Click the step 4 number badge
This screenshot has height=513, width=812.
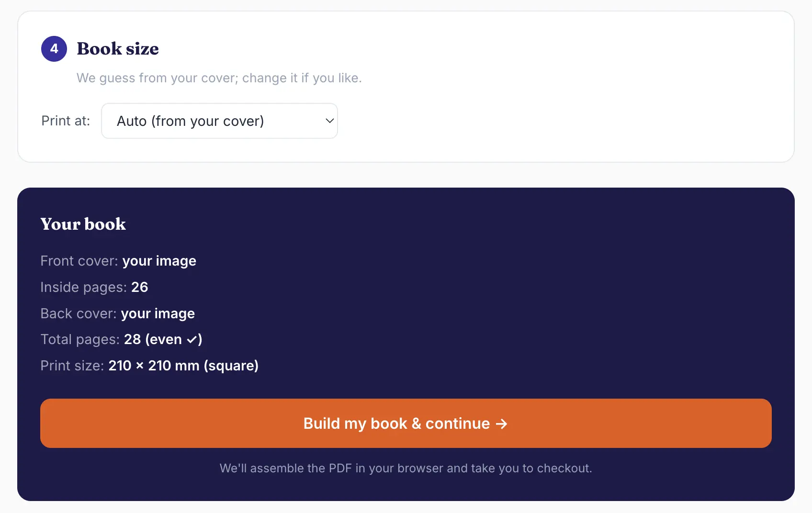point(54,49)
